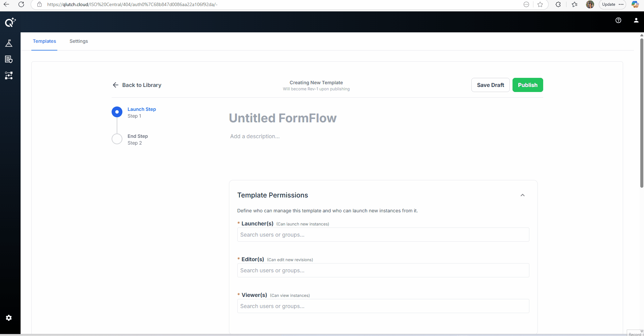Switch to the Settings tab
This screenshot has width=644, height=336.
tap(79, 41)
